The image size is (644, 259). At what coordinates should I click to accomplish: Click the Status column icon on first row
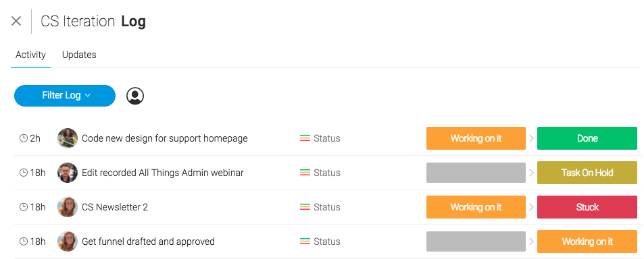click(x=305, y=138)
